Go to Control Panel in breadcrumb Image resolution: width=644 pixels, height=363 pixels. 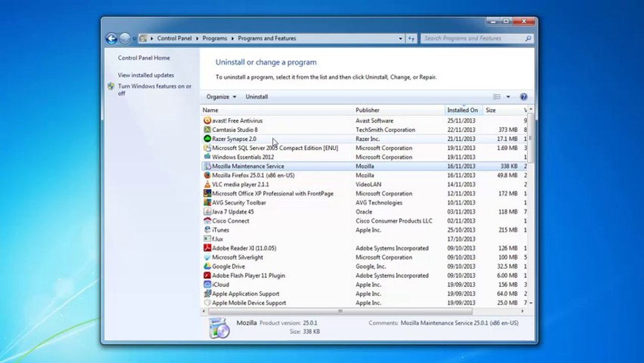click(174, 38)
